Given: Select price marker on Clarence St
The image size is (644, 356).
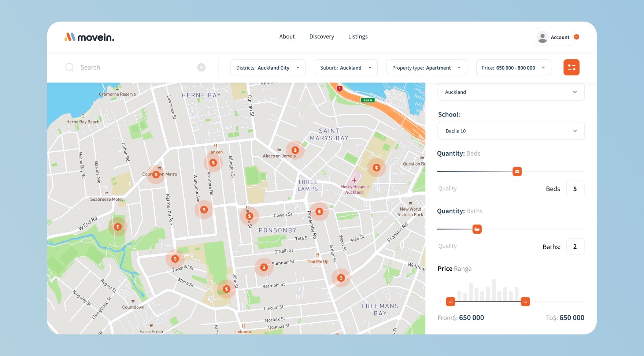Looking at the screenshot, I should [x=249, y=216].
